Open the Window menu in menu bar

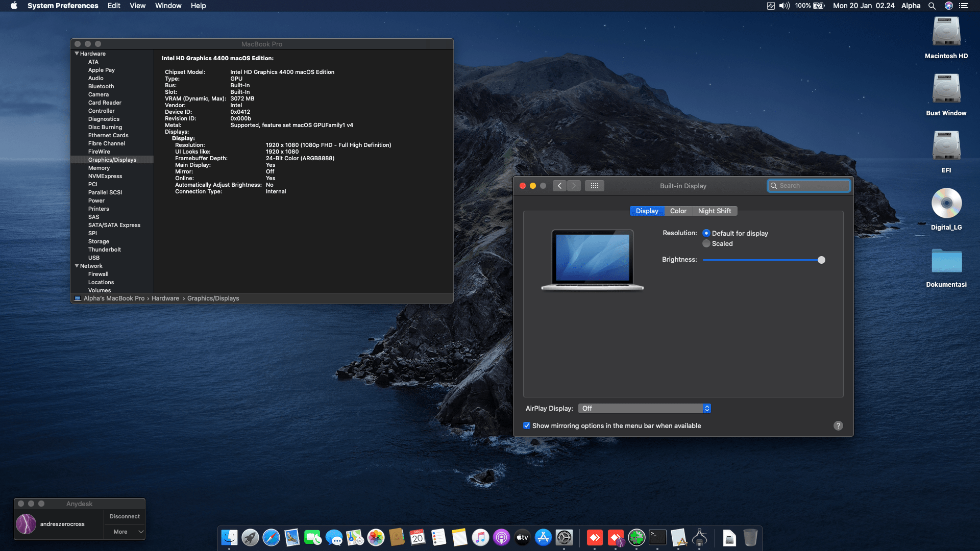(168, 6)
